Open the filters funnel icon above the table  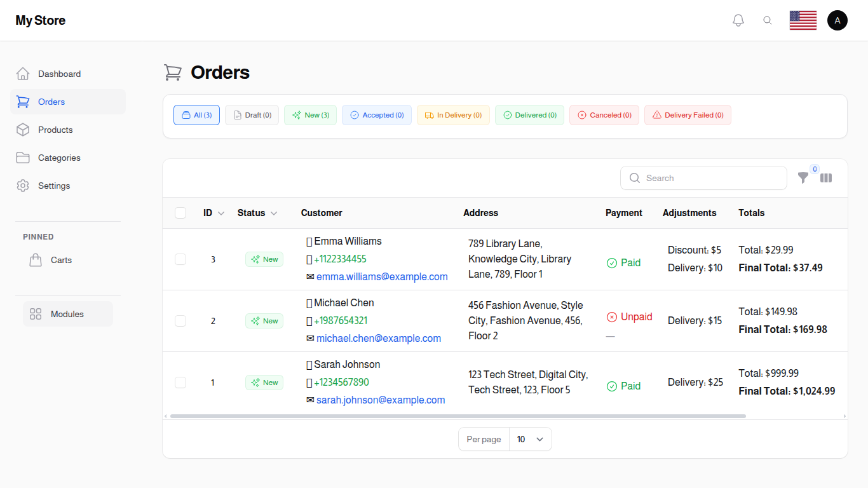(x=803, y=179)
